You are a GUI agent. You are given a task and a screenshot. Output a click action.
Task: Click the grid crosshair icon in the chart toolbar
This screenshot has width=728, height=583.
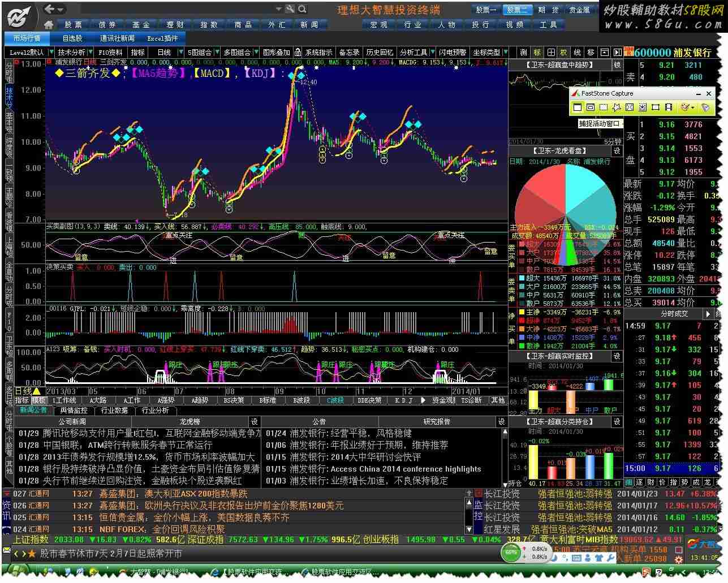point(550,52)
